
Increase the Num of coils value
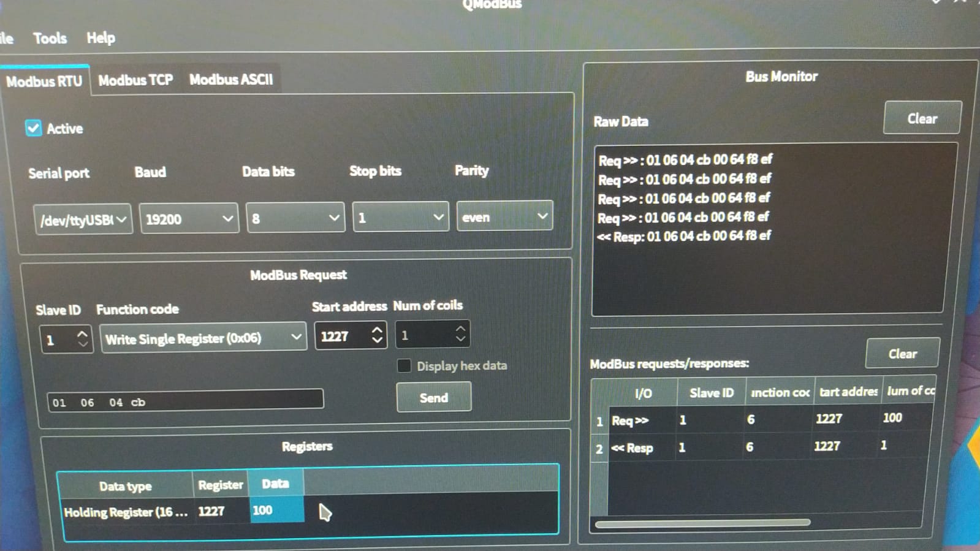tap(461, 329)
